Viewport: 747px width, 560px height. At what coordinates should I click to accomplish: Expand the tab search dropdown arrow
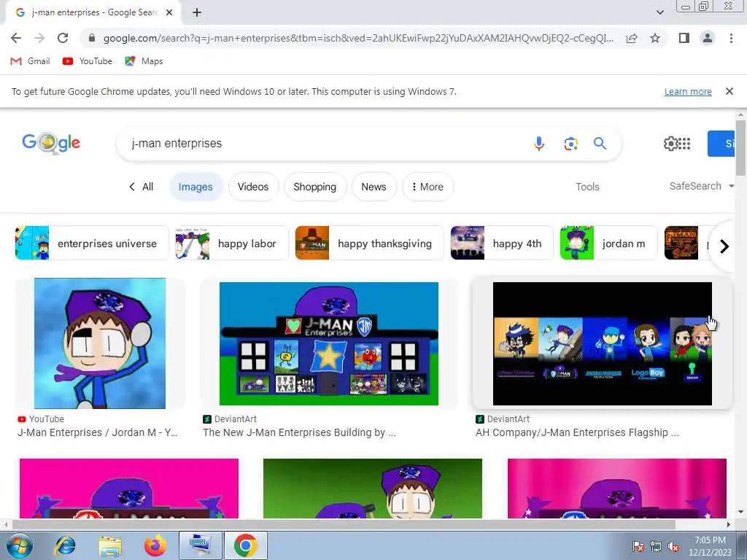click(x=659, y=13)
